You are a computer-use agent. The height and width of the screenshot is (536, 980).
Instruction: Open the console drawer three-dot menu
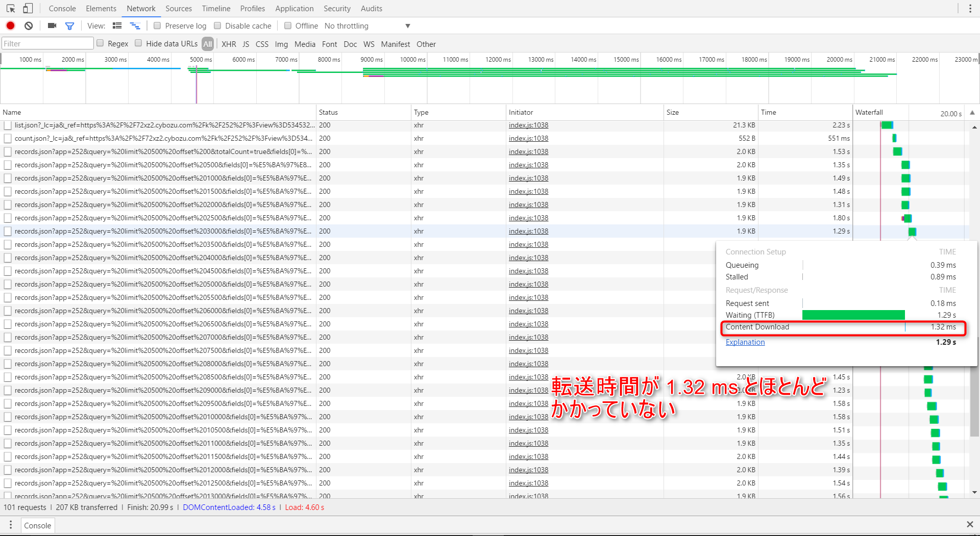[10, 525]
